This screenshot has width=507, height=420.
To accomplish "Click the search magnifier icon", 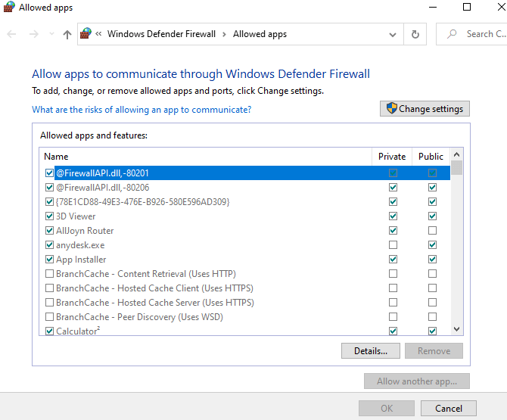I will tap(452, 34).
